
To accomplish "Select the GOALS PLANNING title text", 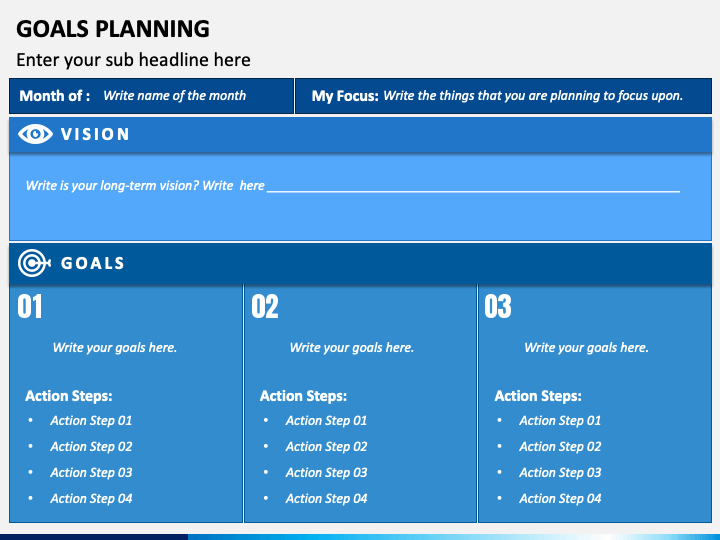I will click(113, 28).
